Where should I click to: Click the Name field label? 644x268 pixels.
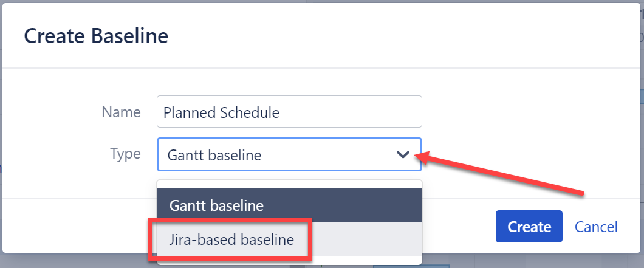(x=121, y=112)
